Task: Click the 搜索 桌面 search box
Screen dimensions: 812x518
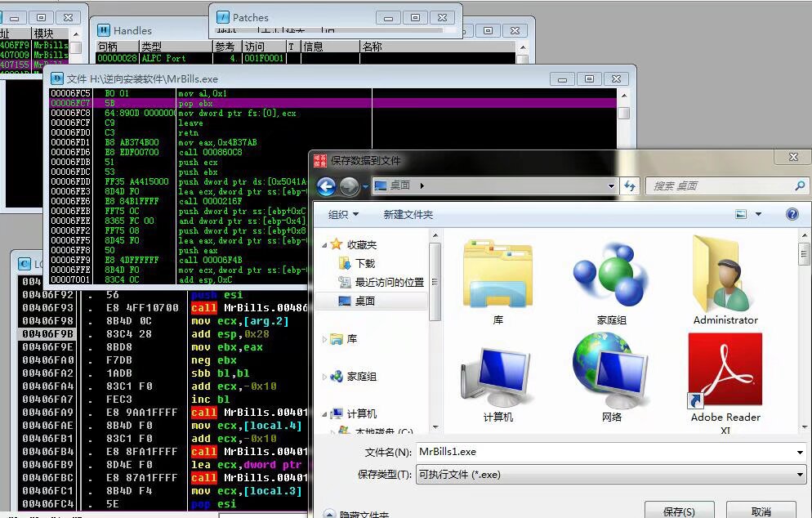Action: (x=720, y=185)
